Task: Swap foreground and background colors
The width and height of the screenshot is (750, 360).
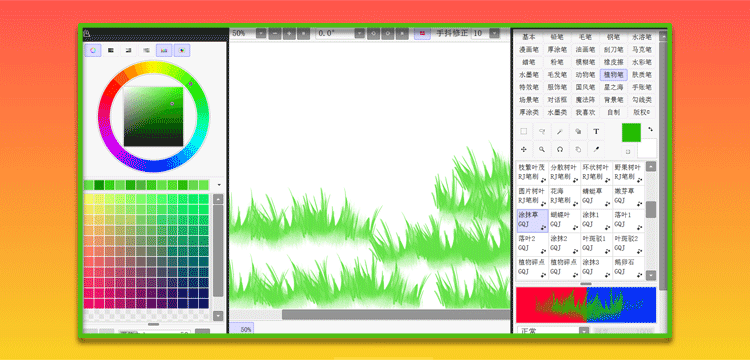Action: (x=650, y=129)
